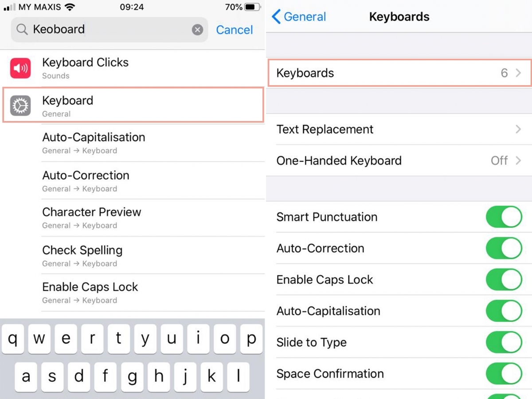Image resolution: width=532 pixels, height=399 pixels.
Task: Open Text Replacement settings
Action: click(x=399, y=129)
